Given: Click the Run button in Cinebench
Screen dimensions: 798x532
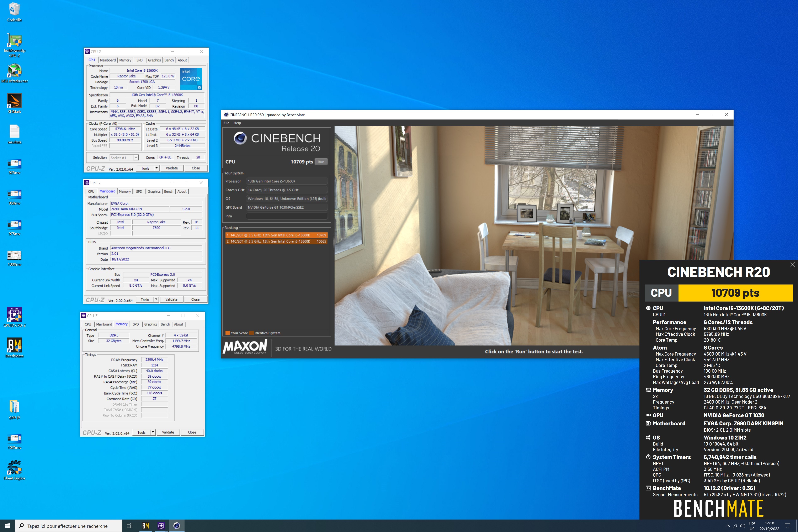Looking at the screenshot, I should pos(321,162).
